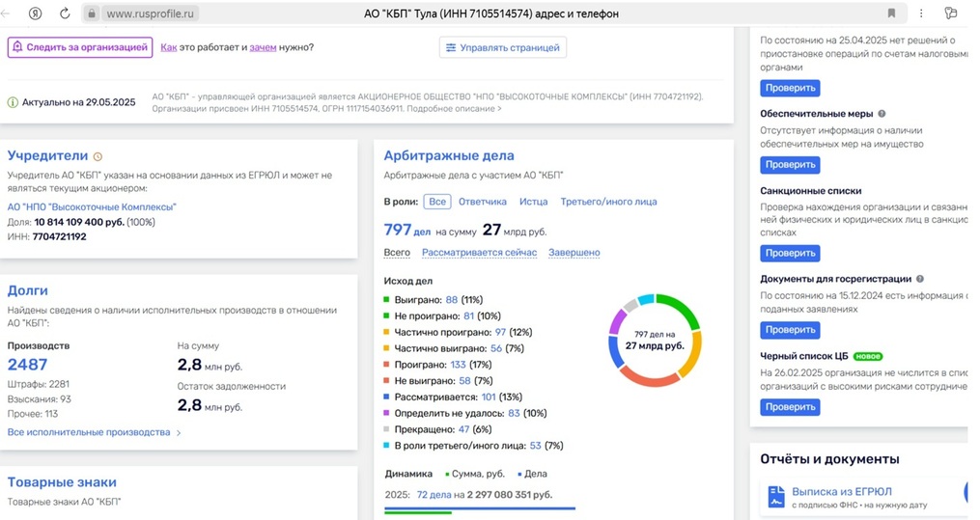
Task: Click the blue 2025 dynamics progress bar
Action: (x=479, y=508)
